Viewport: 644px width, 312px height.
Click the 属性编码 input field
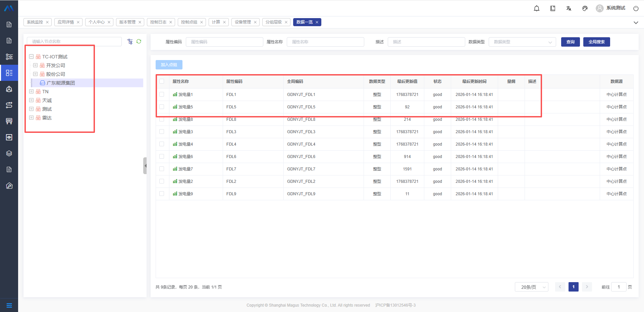[x=224, y=42]
